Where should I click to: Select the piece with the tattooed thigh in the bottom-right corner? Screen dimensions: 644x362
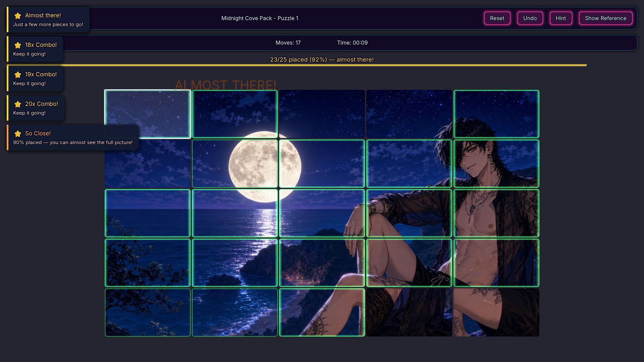pos(496,312)
